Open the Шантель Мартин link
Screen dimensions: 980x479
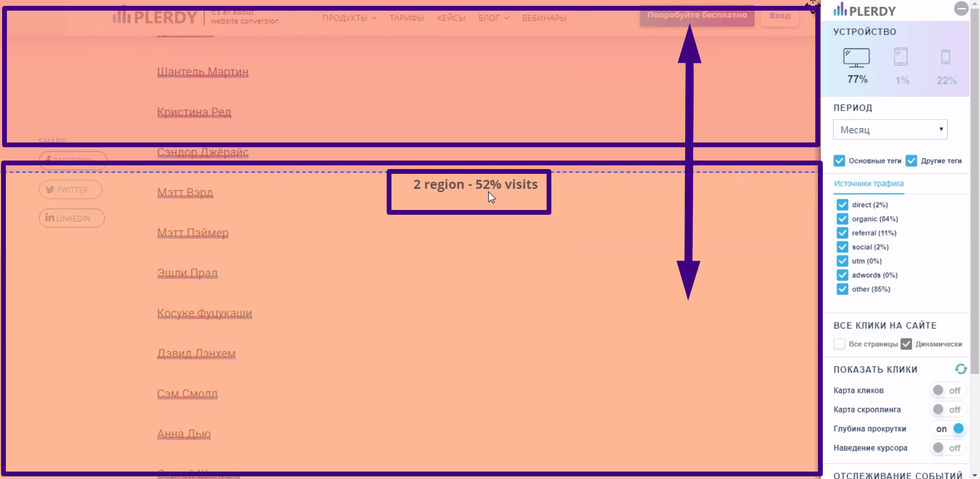click(x=202, y=72)
